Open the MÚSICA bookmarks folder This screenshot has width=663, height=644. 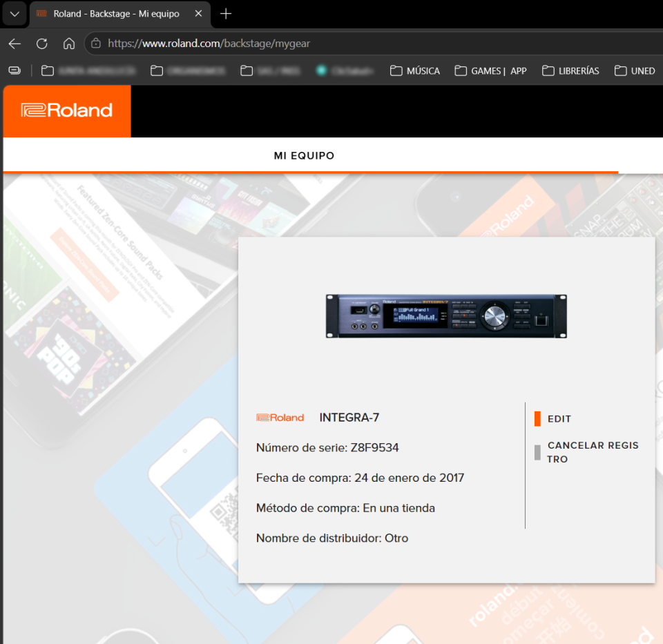coord(415,70)
